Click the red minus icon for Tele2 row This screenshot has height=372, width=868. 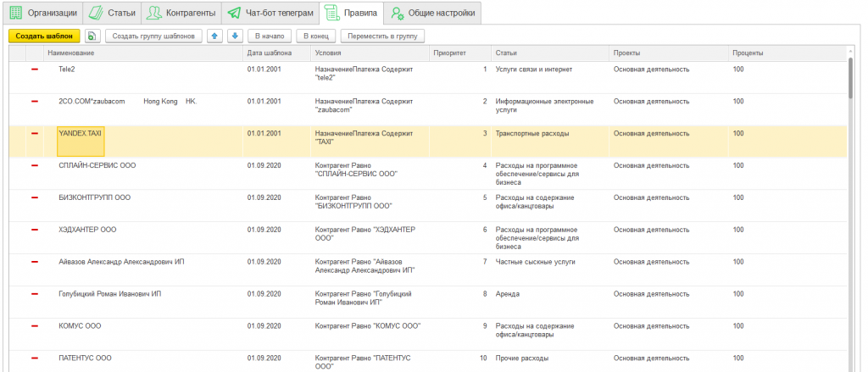pos(35,69)
